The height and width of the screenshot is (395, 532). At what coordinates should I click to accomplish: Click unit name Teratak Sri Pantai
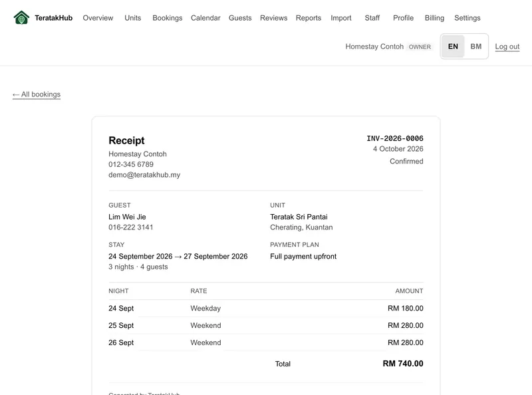(x=299, y=217)
